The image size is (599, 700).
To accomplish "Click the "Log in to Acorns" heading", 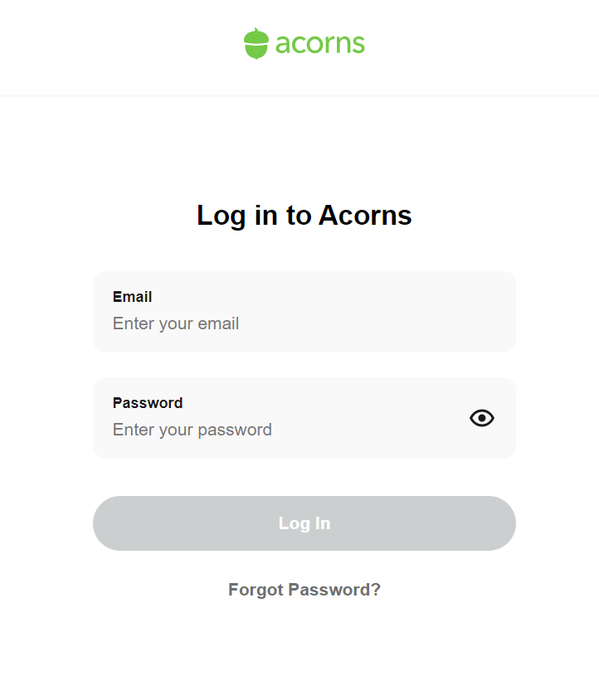I will pos(304,216).
